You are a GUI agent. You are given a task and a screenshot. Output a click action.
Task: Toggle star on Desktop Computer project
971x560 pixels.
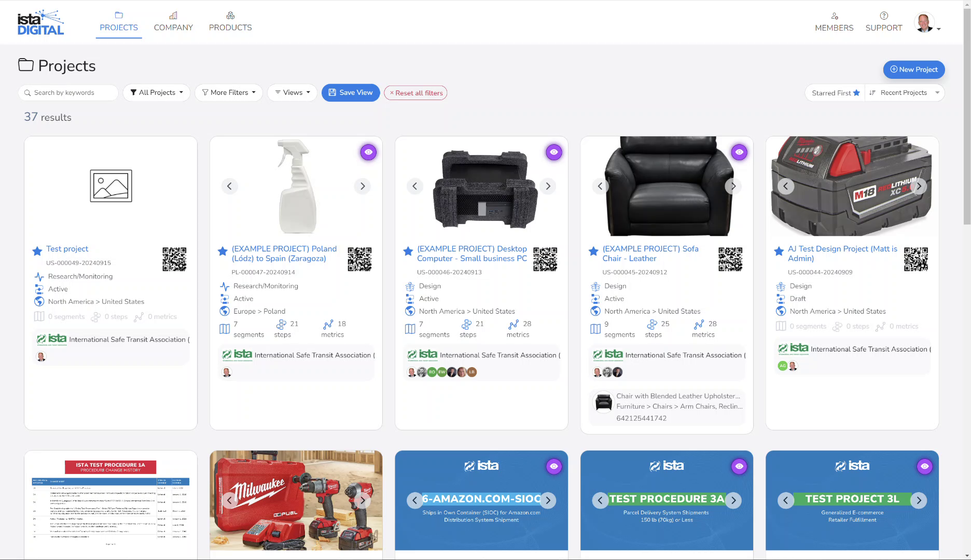click(408, 251)
